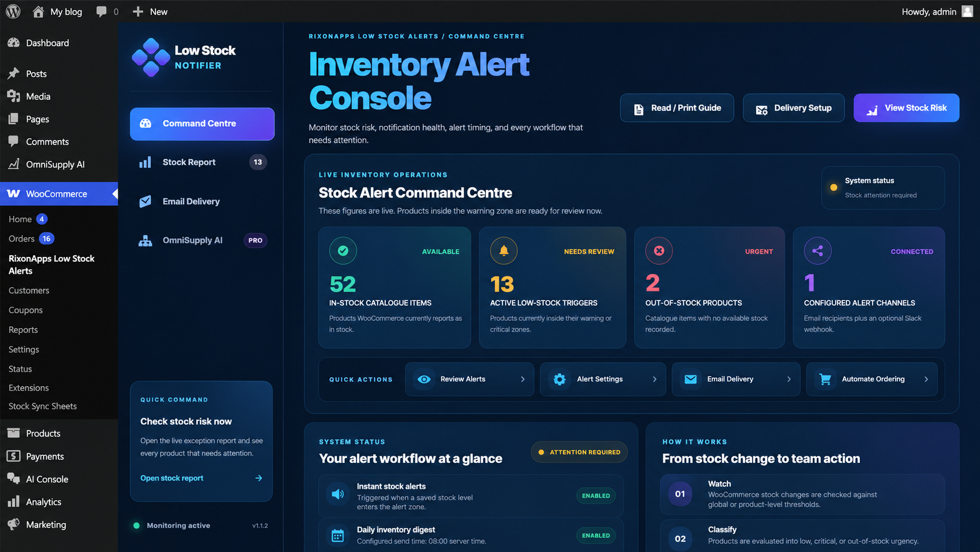
Task: Click the Stock Report bar chart icon
Action: tap(145, 162)
